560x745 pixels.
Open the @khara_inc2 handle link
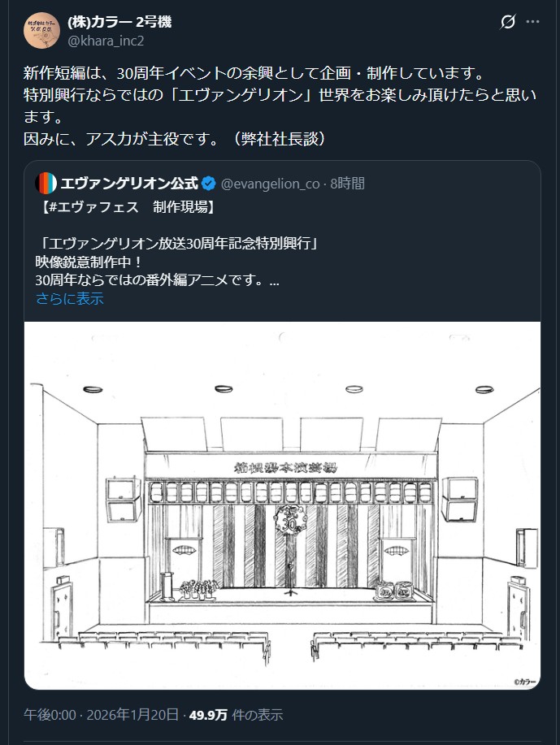[x=106, y=41]
